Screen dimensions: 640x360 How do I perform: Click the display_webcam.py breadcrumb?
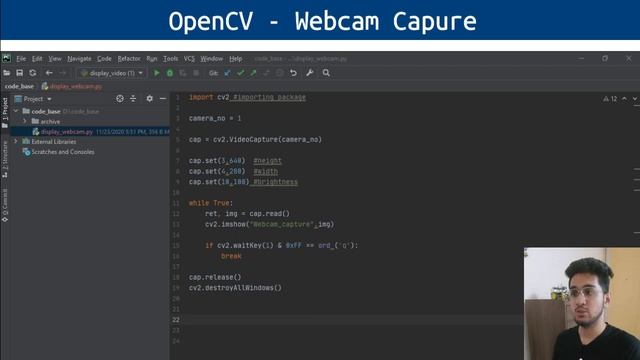point(72,87)
